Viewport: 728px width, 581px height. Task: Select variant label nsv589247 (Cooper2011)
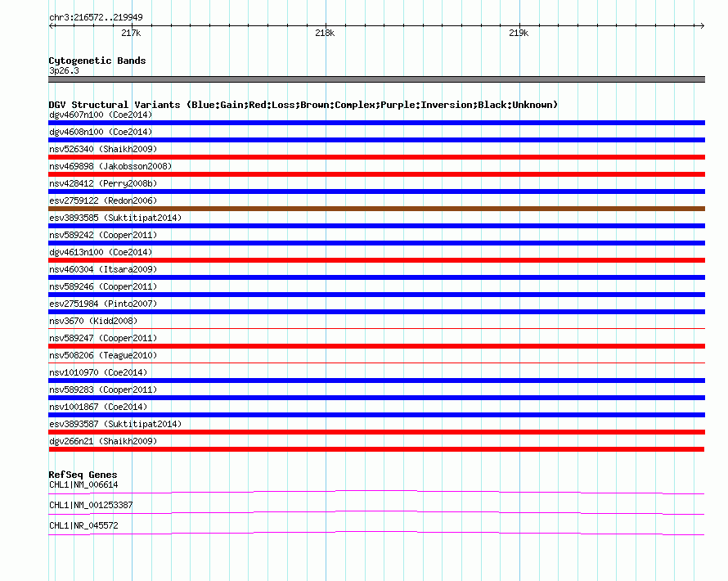click(x=103, y=338)
